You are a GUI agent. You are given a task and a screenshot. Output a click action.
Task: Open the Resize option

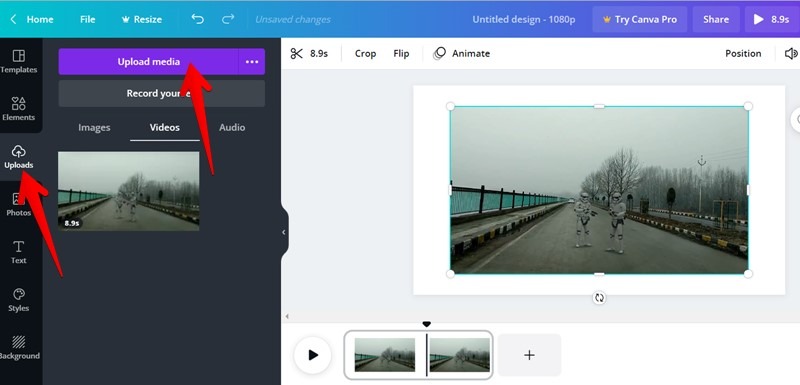pyautogui.click(x=141, y=19)
